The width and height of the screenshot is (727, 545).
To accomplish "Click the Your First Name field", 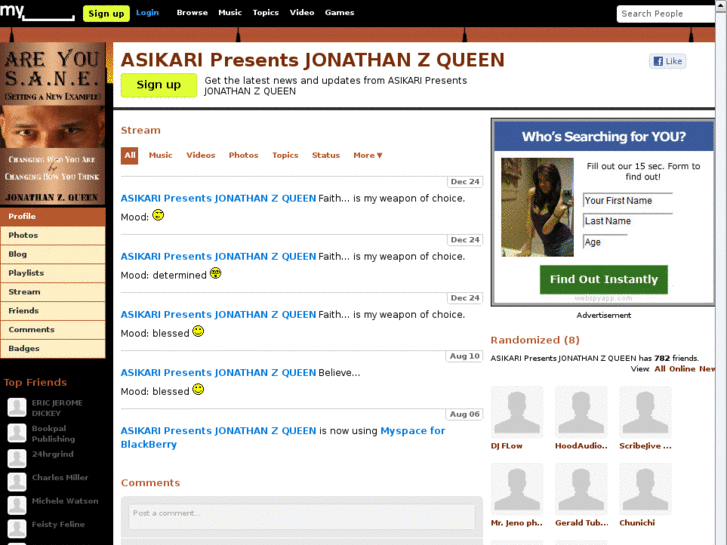I will tap(628, 200).
